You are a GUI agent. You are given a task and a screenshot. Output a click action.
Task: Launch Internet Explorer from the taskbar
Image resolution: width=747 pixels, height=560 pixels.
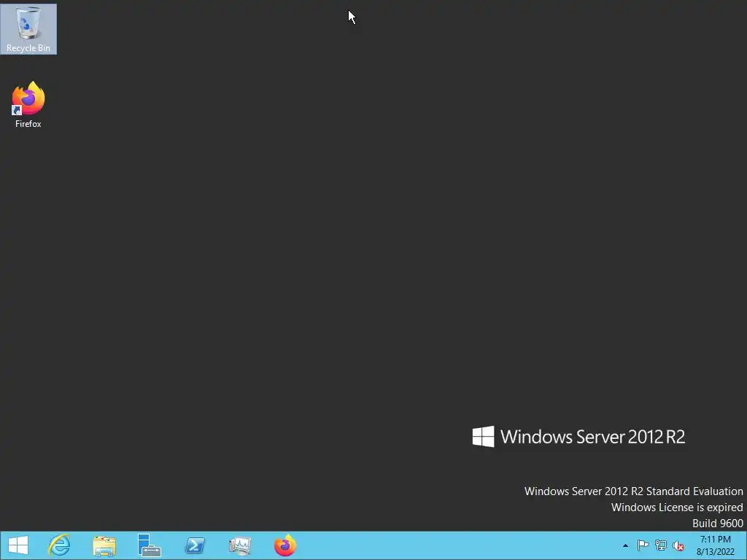[59, 545]
